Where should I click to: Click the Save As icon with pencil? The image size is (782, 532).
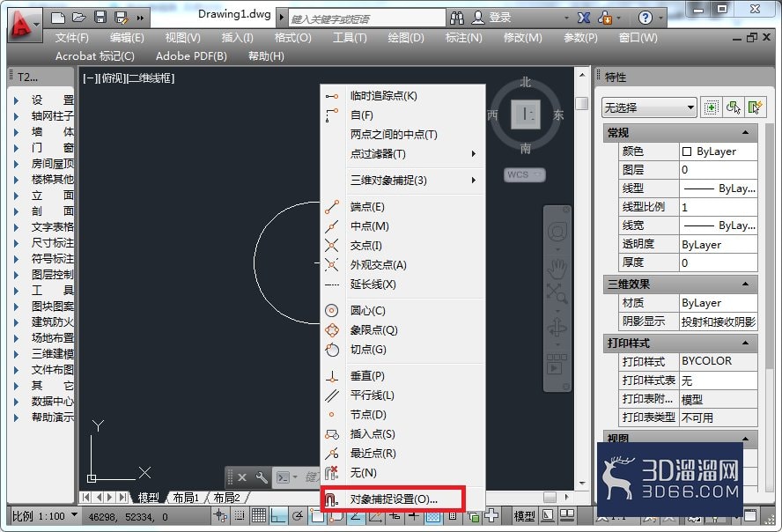click(122, 18)
